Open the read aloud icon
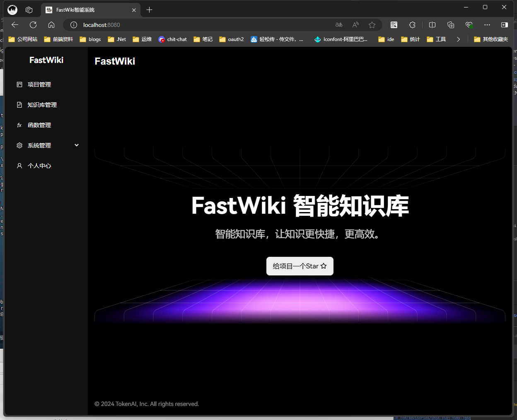This screenshot has height=420, width=517. [355, 25]
